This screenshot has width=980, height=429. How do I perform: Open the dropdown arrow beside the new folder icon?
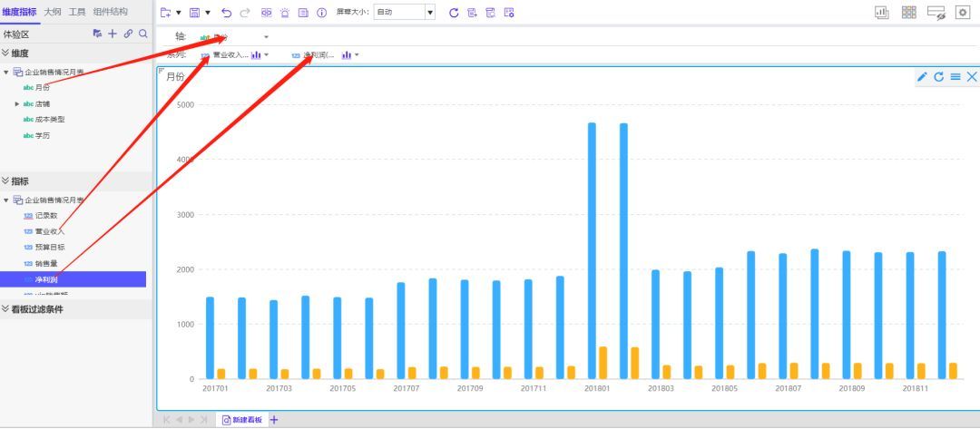(178, 13)
